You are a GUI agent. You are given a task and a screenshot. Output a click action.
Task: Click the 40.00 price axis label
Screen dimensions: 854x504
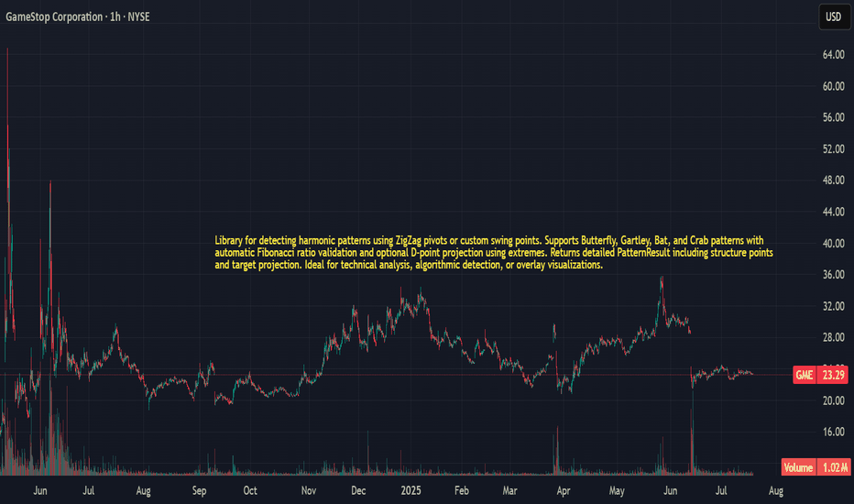(833, 243)
